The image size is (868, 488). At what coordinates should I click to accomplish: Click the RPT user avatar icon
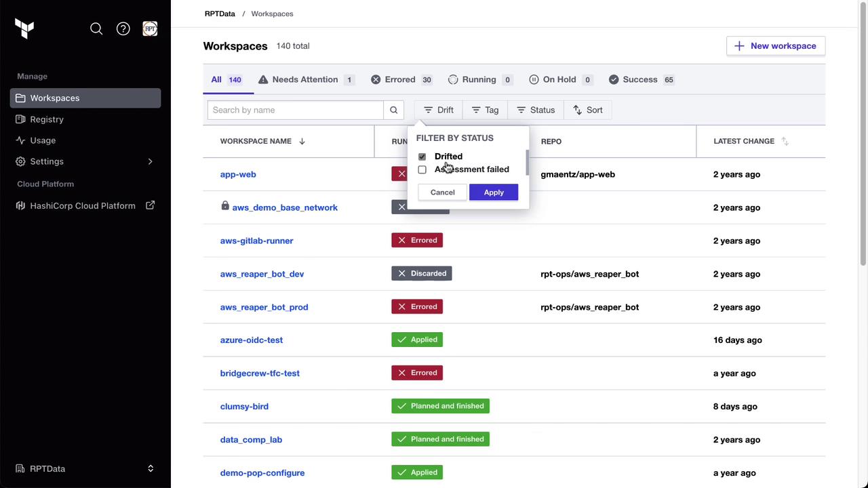point(150,28)
